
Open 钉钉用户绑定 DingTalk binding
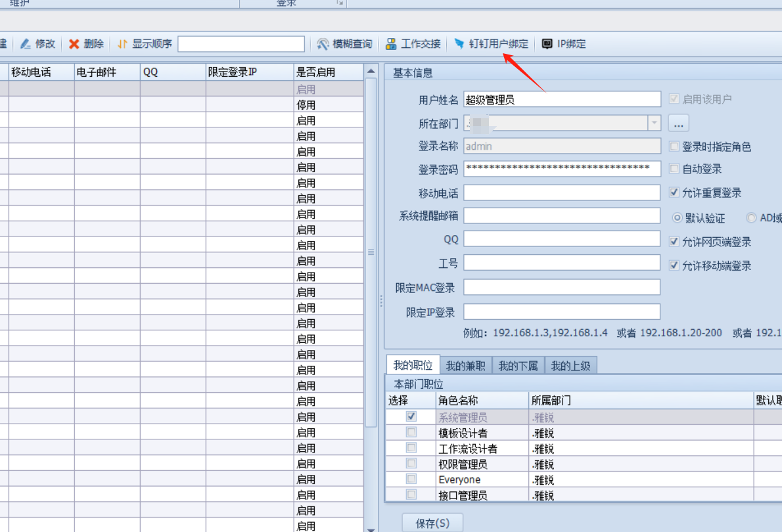coord(492,44)
